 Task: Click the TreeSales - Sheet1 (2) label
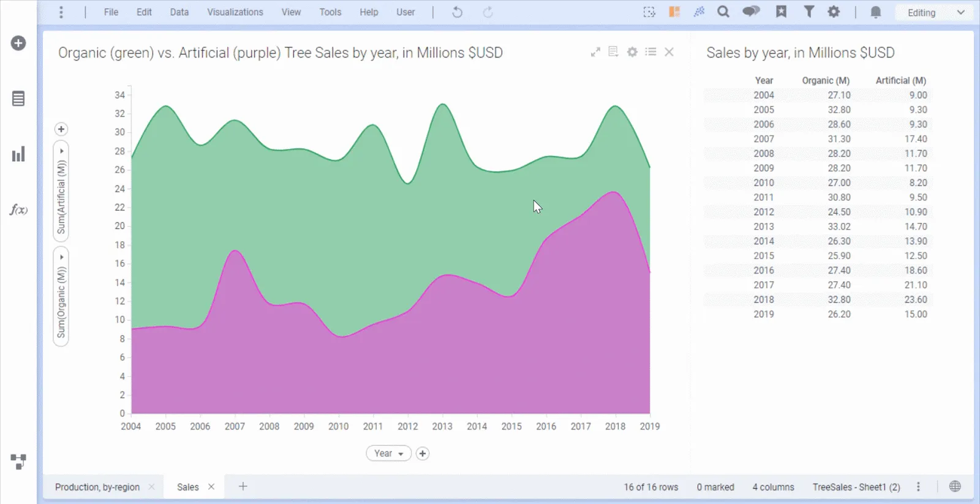coord(856,487)
